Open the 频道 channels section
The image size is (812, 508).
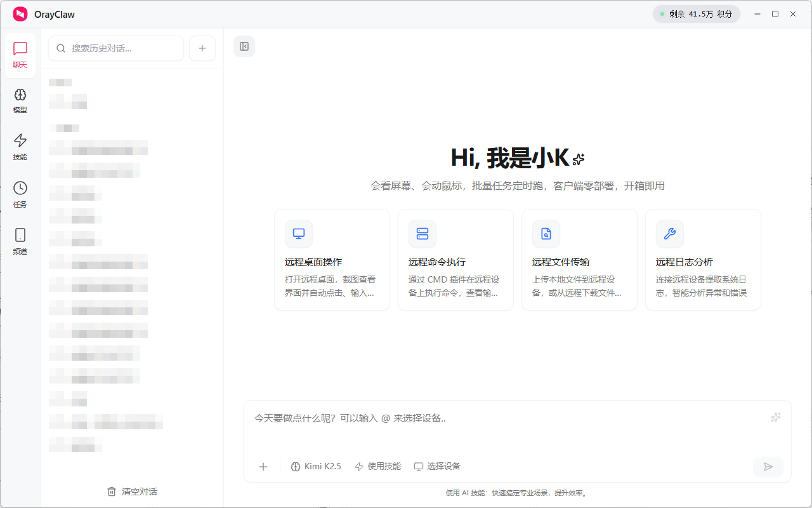(20, 243)
